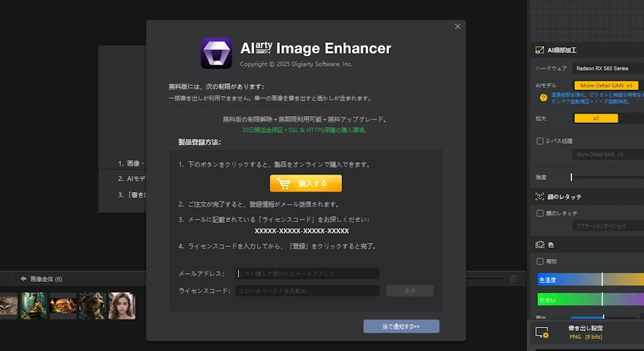This screenshot has height=351, width=644.
Task: Click the Aiarty Image Enhancer logo icon
Action: point(216,53)
